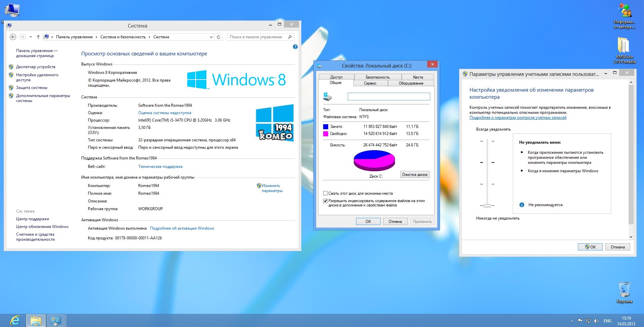Image resolution: width=644 pixels, height=327 pixels.
Task: Click Отмена in the disk properties dialog
Action: tap(395, 221)
